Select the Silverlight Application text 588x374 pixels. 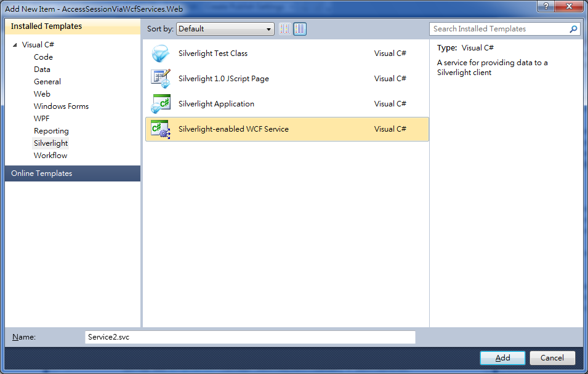coord(216,104)
